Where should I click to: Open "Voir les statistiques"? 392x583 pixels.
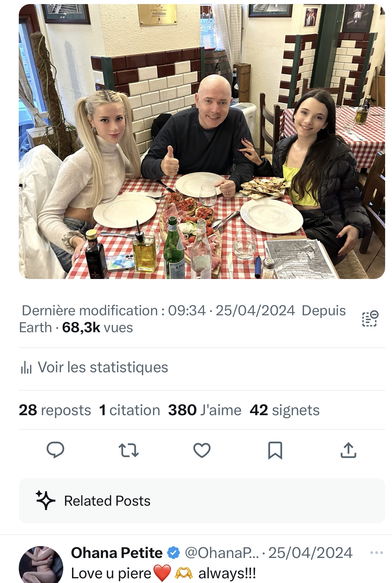pyautogui.click(x=103, y=368)
